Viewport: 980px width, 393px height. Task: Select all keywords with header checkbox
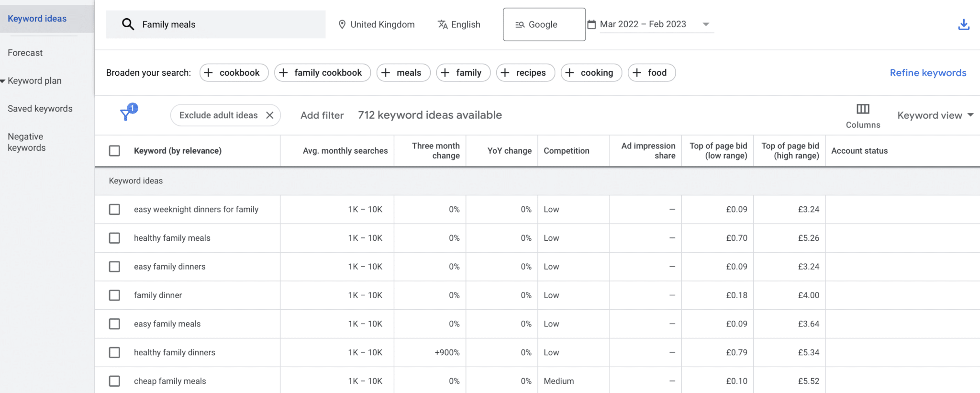tap(114, 151)
